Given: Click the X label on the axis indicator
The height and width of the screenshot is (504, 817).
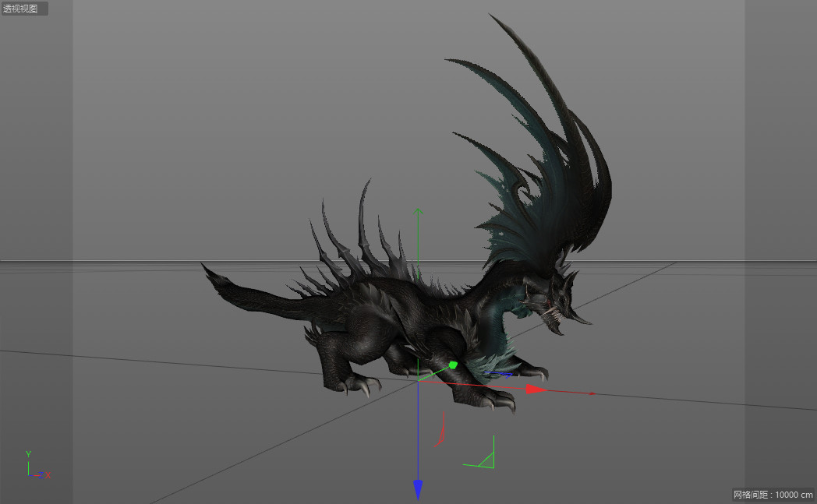Looking at the screenshot, I should pos(48,474).
